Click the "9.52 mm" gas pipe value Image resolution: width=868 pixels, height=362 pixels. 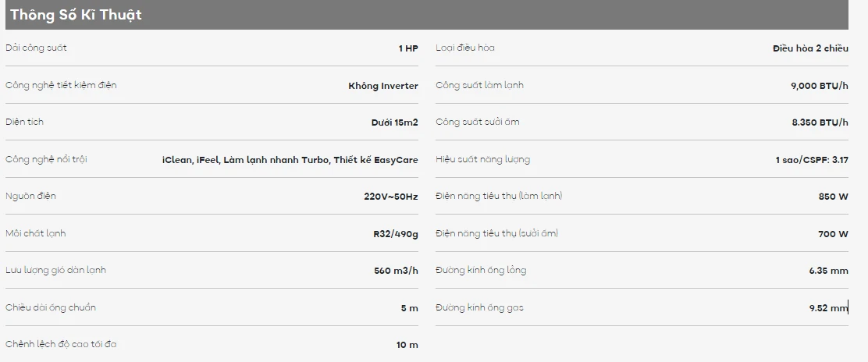(828, 308)
